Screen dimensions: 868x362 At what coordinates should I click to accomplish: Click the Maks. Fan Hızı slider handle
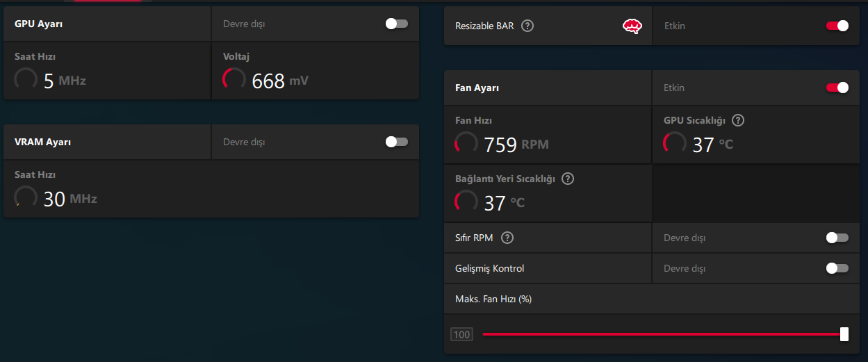coord(844,334)
